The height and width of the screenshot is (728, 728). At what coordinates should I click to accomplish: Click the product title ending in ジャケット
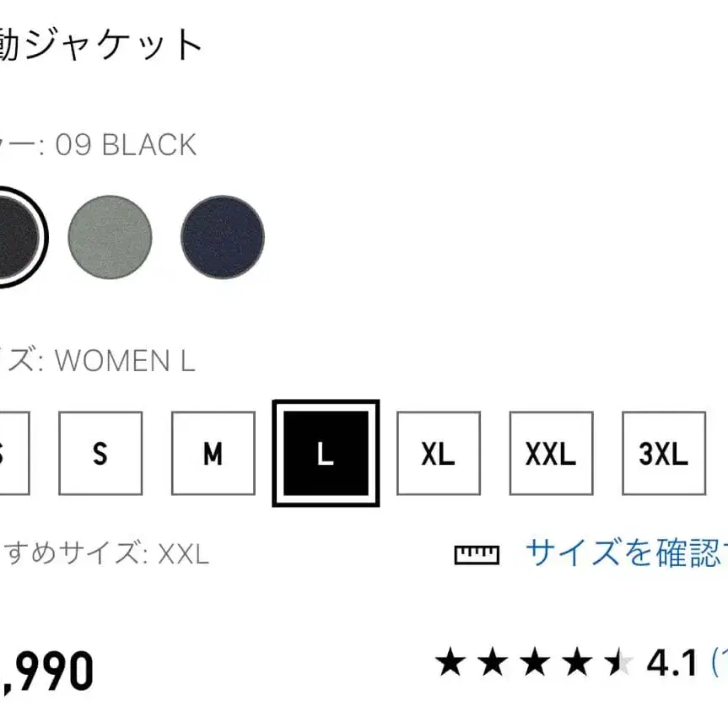(x=101, y=44)
